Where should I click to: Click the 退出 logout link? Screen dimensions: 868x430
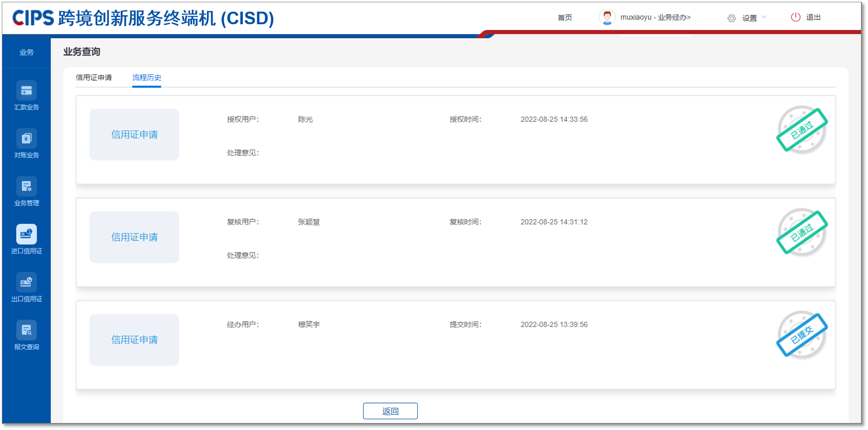[813, 17]
